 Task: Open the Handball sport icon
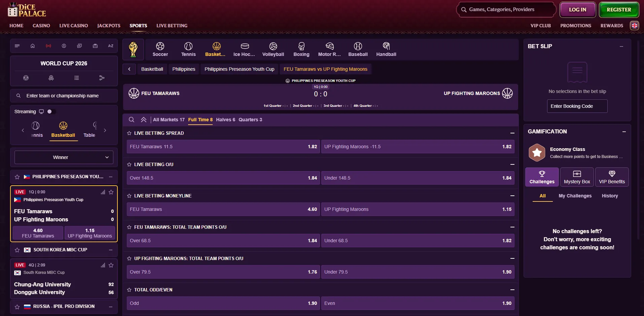point(386,50)
